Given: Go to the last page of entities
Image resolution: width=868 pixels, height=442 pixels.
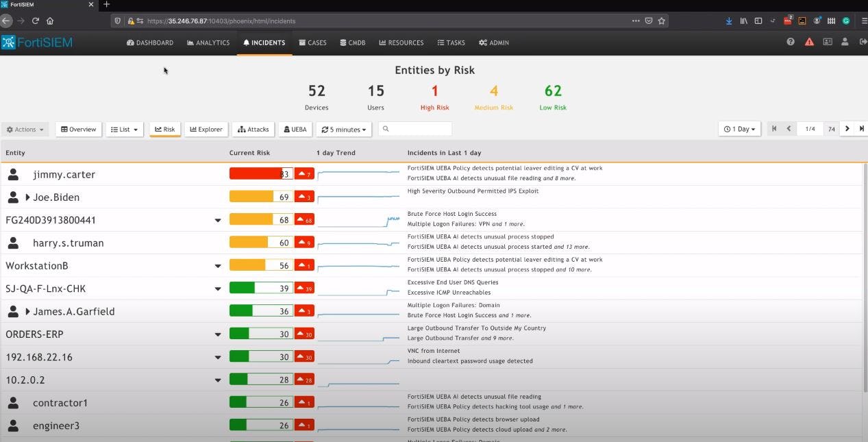Looking at the screenshot, I should [x=862, y=129].
